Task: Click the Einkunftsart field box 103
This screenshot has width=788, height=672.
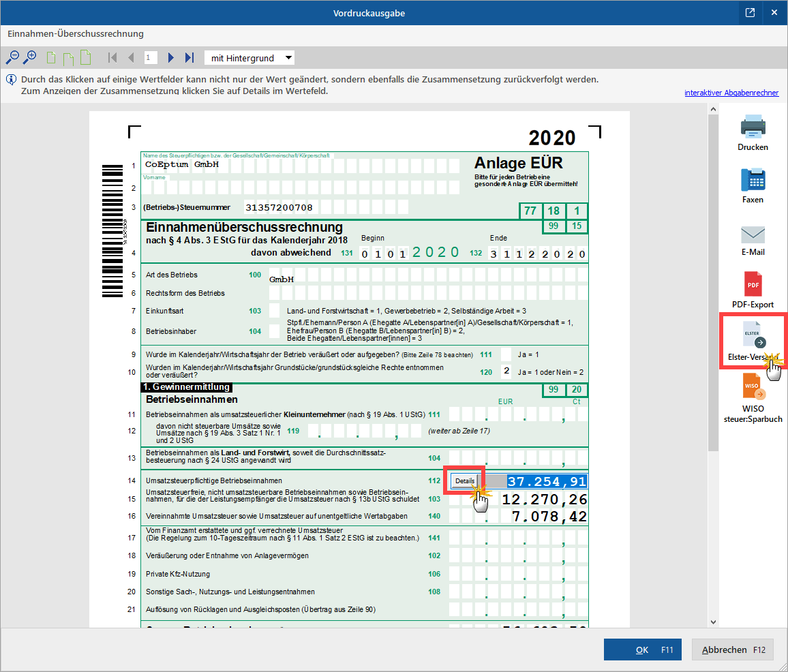Action: point(275,310)
